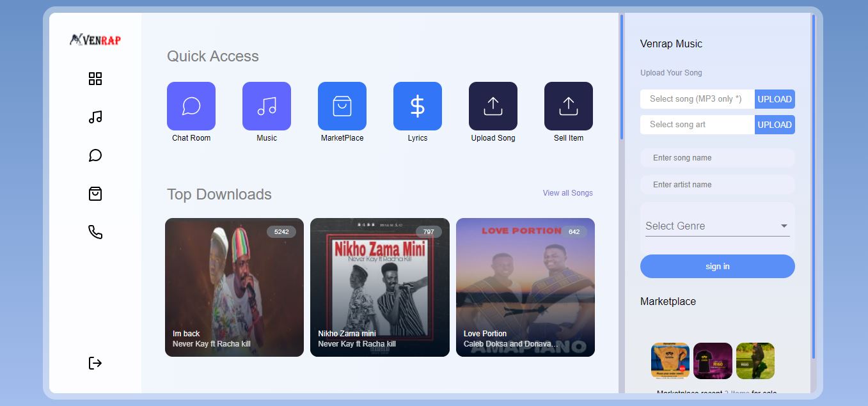868x406 pixels.
Task: Click the logout icon at sidebar bottom
Action: tap(95, 363)
